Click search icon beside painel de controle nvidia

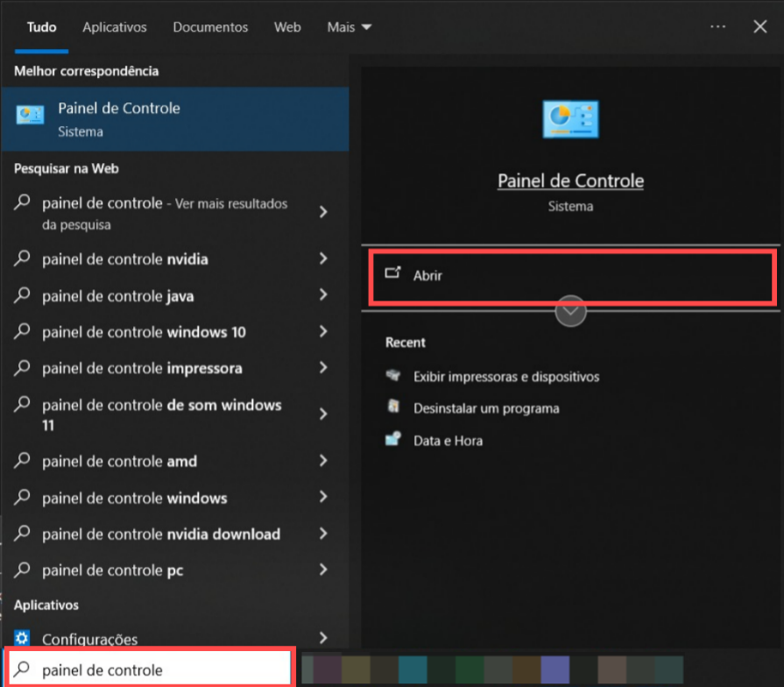[x=22, y=259]
